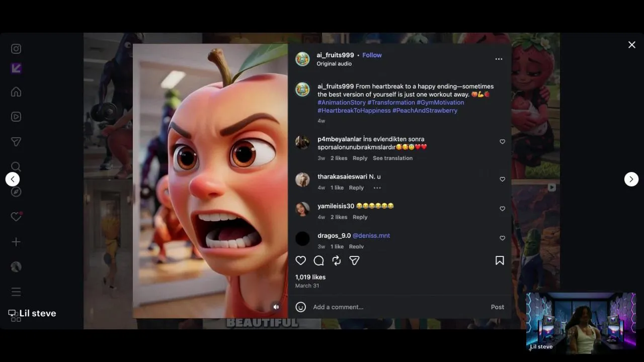Viewport: 644px width, 362px height.
Task: Click See translation on first comment
Action: click(x=392, y=158)
